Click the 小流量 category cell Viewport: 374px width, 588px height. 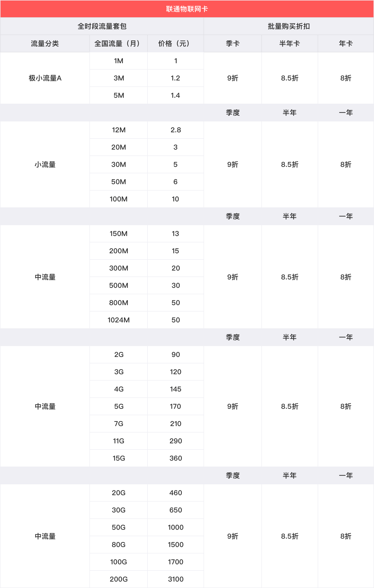pos(45,164)
